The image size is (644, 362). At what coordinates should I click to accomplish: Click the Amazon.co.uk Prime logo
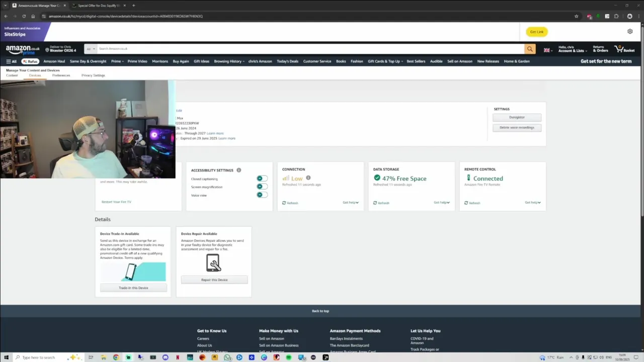(x=23, y=49)
